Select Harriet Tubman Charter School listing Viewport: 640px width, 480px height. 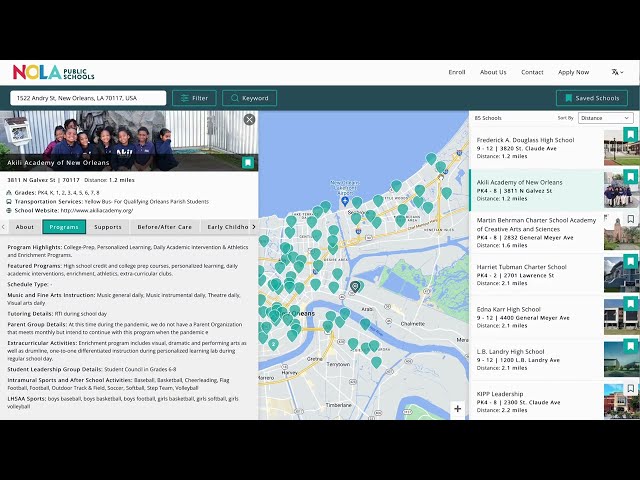[x=536, y=275]
